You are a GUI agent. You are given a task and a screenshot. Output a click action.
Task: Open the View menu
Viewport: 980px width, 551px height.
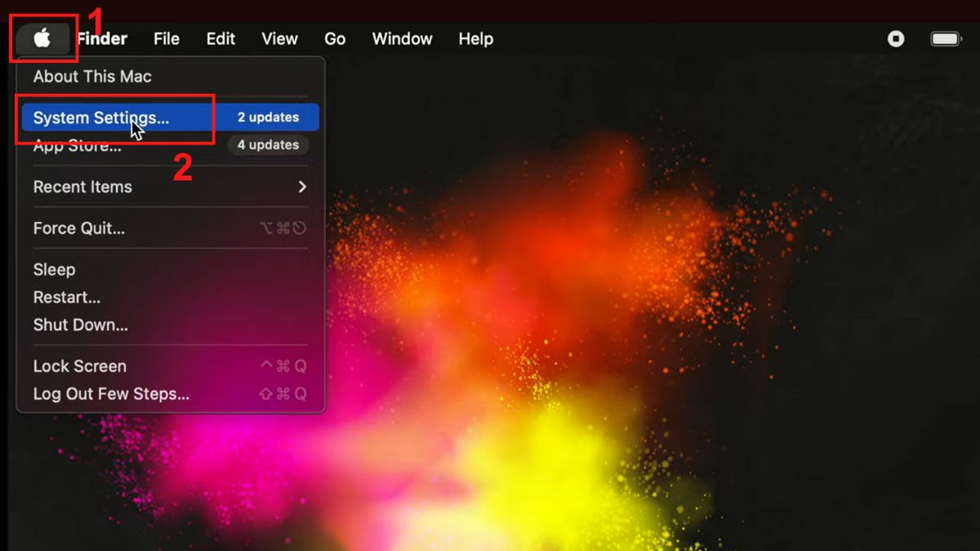[x=279, y=38]
